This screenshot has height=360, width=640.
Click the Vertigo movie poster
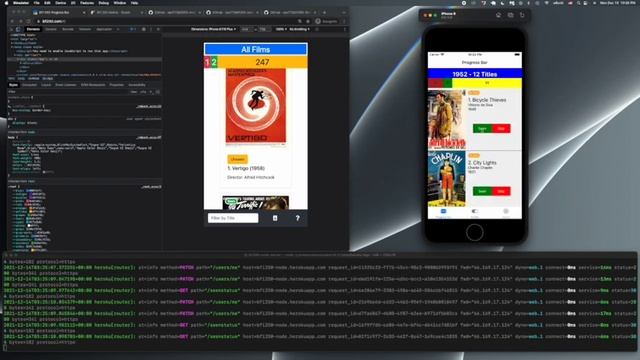click(x=256, y=106)
